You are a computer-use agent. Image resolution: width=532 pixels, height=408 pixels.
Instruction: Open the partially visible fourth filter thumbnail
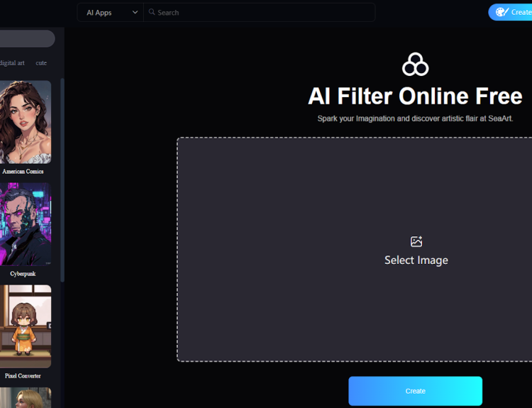24,397
